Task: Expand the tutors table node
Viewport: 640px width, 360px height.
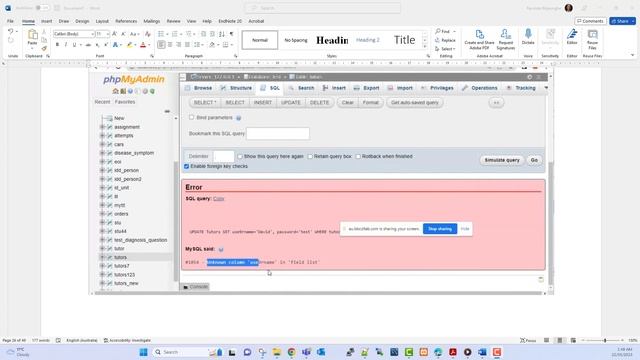Action: (x=102, y=257)
